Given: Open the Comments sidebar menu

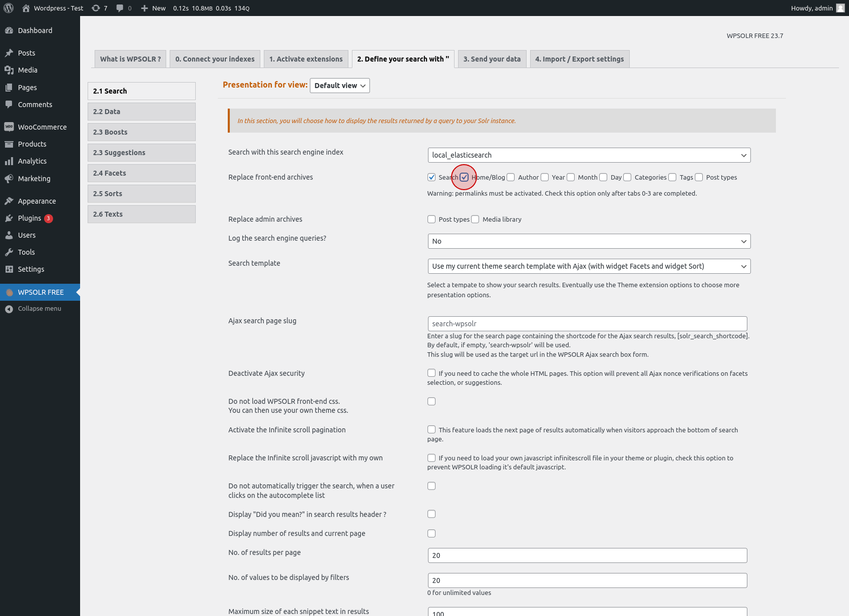Looking at the screenshot, I should tap(40, 105).
